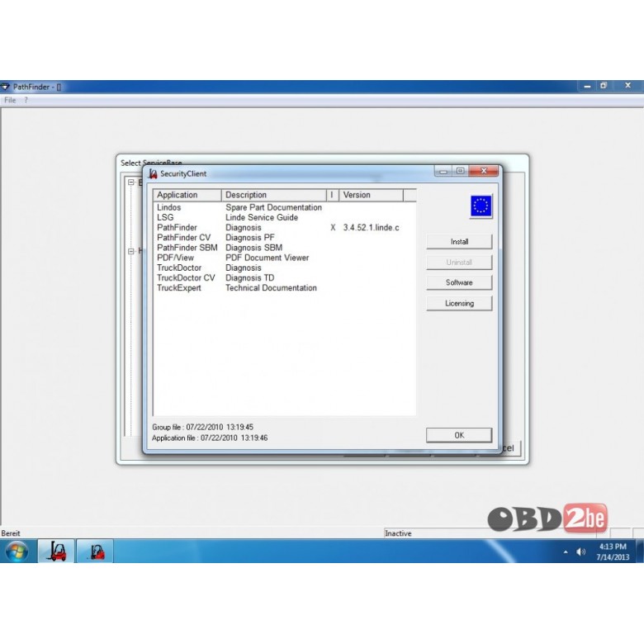The height and width of the screenshot is (644, 644).
Task: Select the TruckExpert row
Action: (x=285, y=288)
